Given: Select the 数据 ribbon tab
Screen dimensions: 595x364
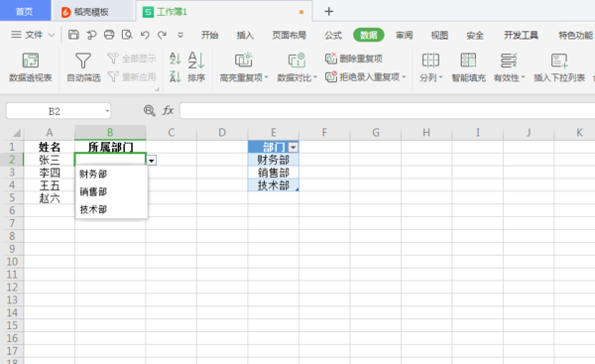Looking at the screenshot, I should coord(369,36).
